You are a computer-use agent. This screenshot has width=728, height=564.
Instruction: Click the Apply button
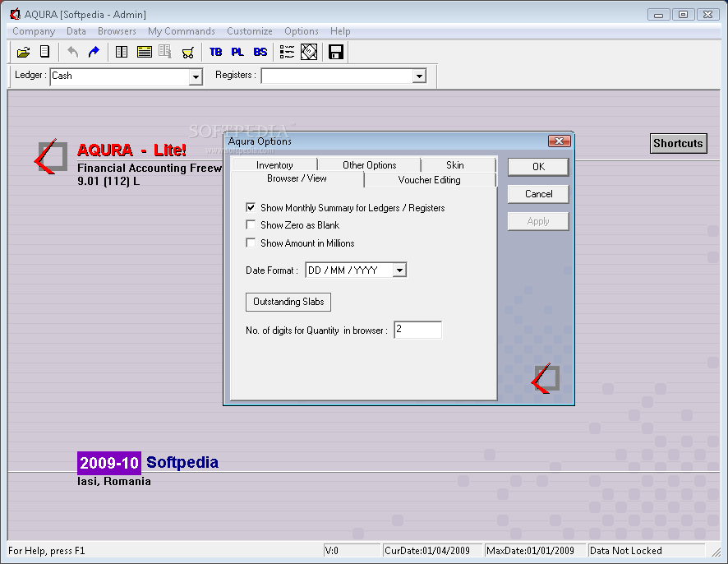point(538,221)
